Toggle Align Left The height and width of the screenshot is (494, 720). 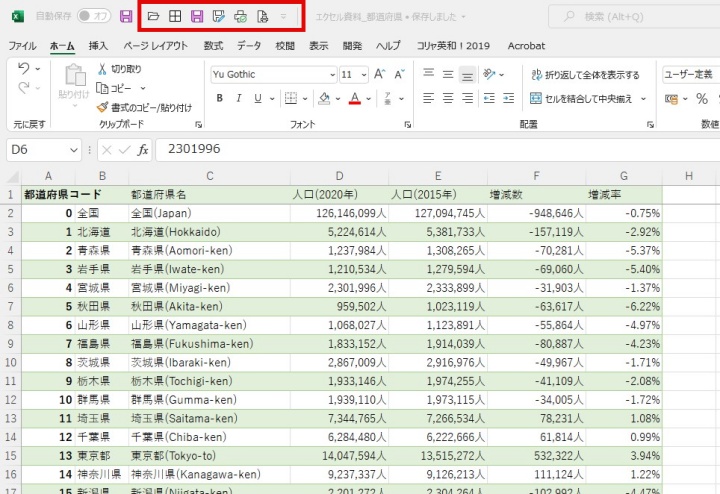pos(428,98)
